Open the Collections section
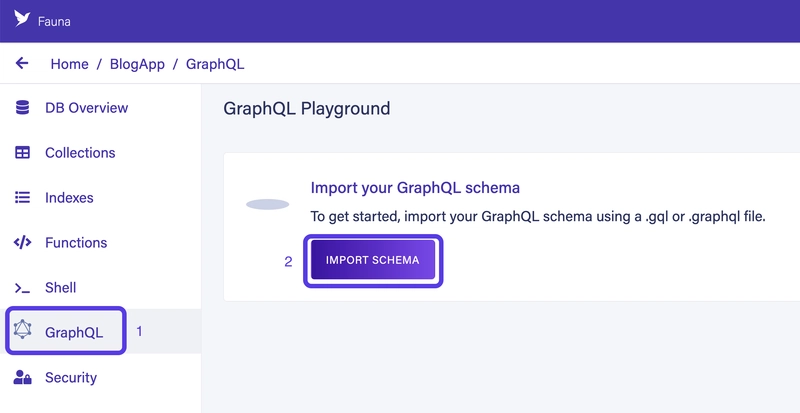The image size is (800, 413). [80, 153]
